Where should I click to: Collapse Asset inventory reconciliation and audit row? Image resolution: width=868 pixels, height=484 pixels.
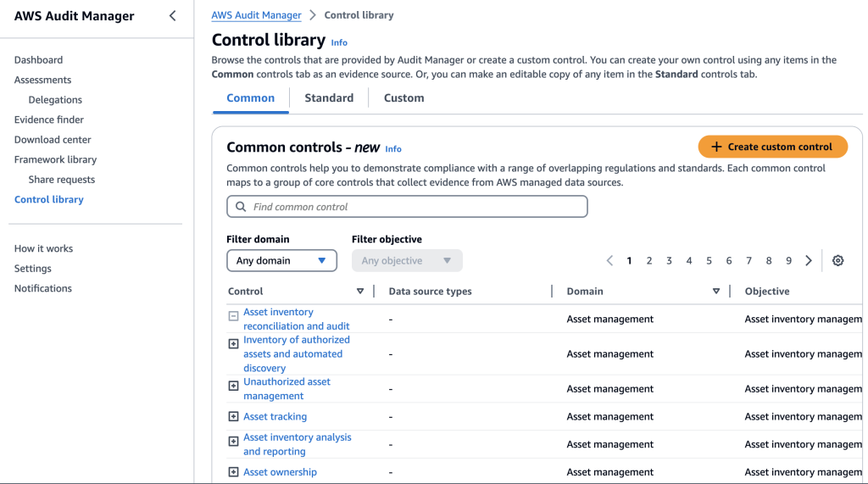coord(233,316)
